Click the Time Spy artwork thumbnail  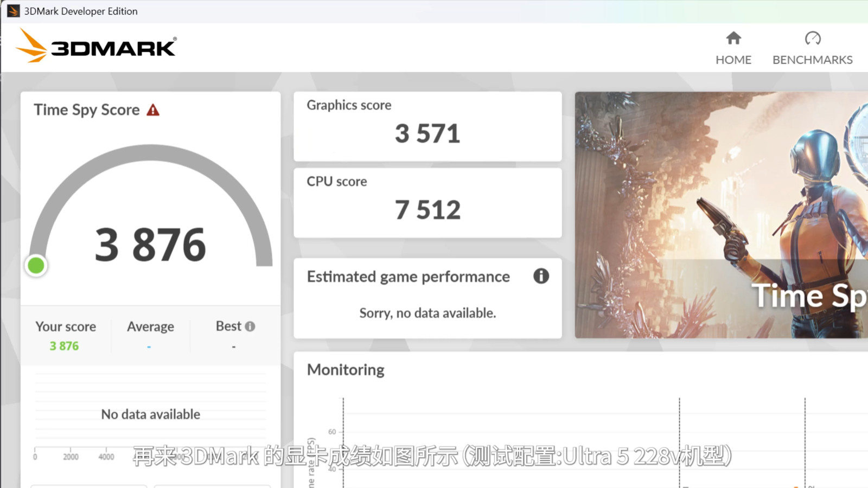722,215
